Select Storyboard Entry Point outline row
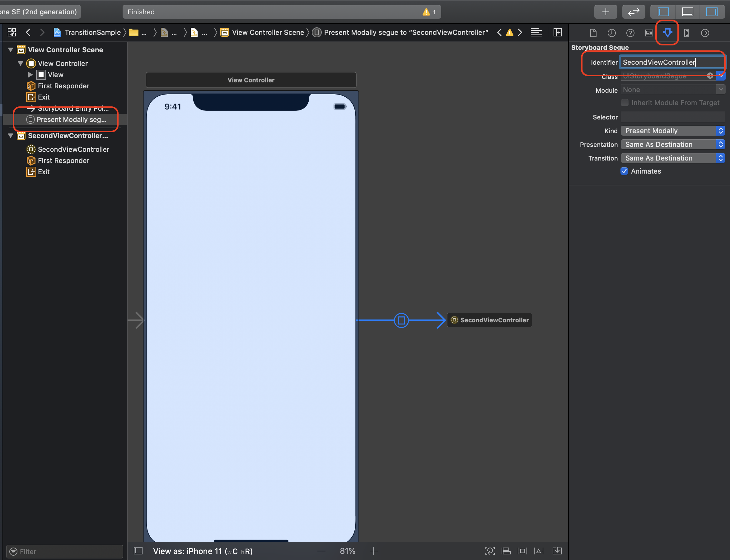The width and height of the screenshot is (730, 560). (x=65, y=108)
